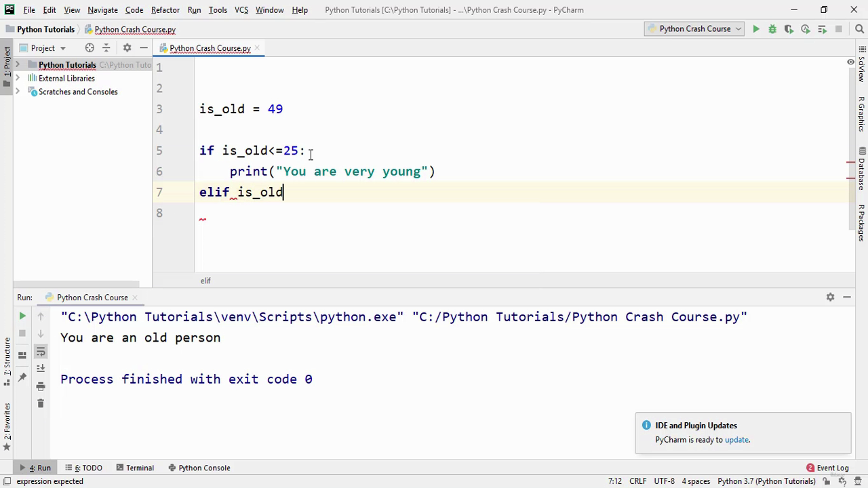
Task: Locate current file with the target icon
Action: point(90,48)
